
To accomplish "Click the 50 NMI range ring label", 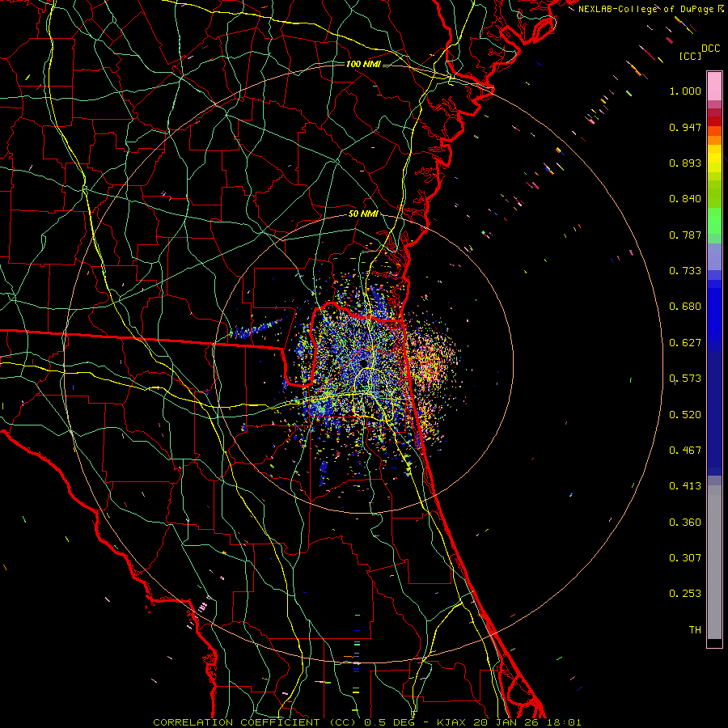I will pyautogui.click(x=363, y=214).
